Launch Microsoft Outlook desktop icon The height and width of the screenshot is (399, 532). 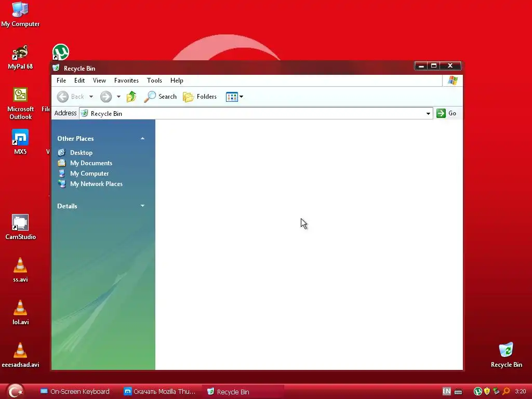click(x=20, y=103)
